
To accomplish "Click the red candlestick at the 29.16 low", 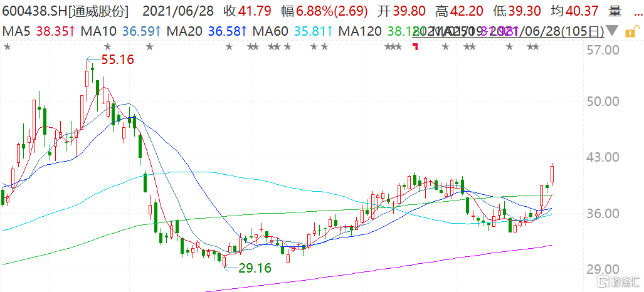I will [x=224, y=261].
